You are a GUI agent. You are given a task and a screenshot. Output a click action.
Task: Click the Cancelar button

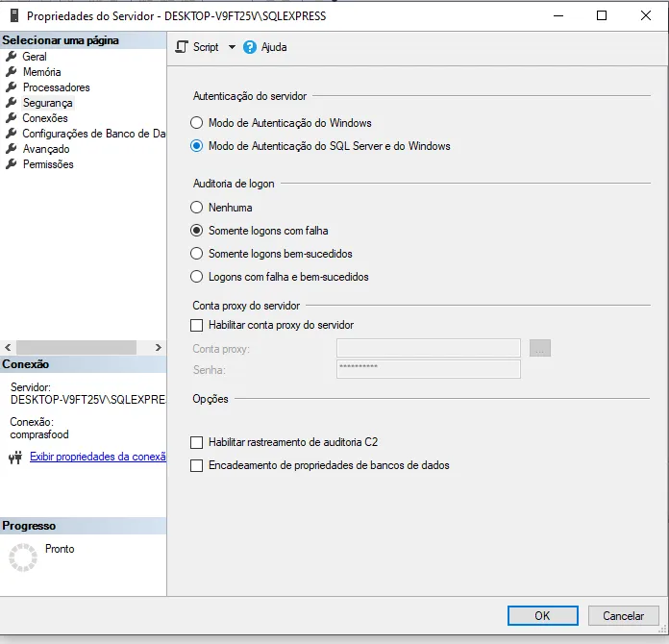click(623, 616)
